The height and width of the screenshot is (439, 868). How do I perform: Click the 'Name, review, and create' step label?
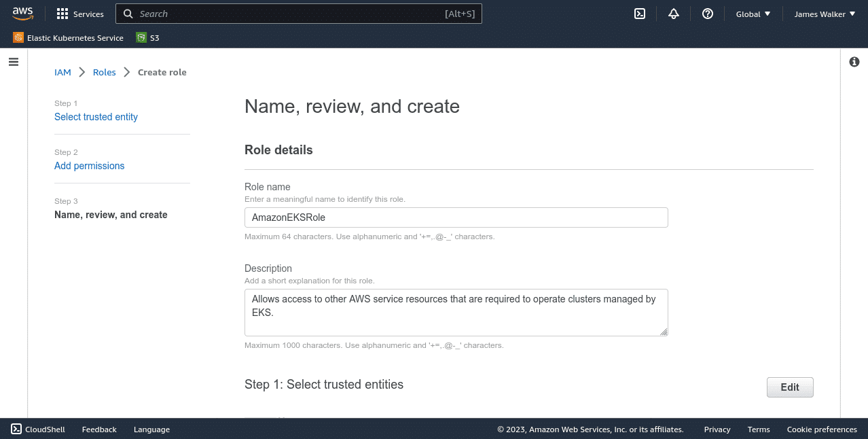click(111, 215)
